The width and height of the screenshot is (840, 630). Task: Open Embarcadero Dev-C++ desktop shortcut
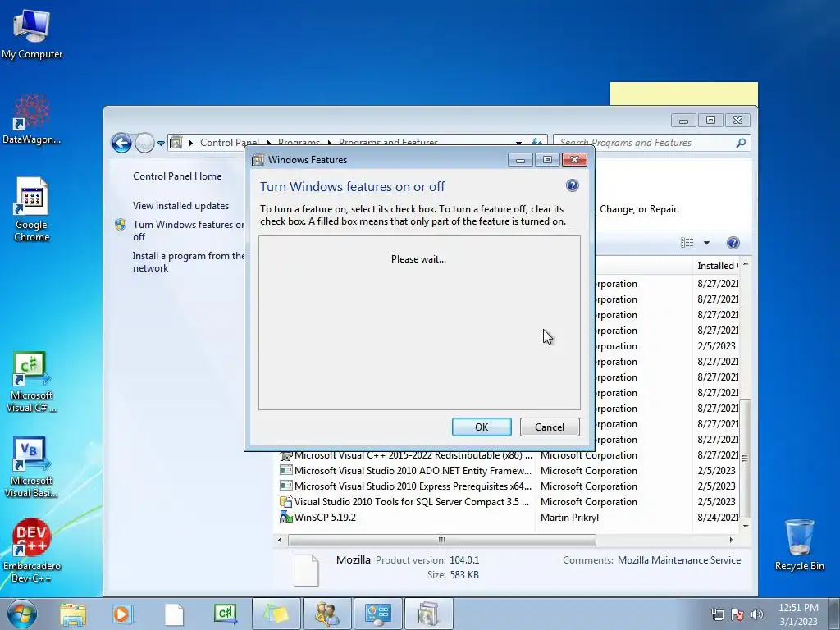click(x=32, y=550)
